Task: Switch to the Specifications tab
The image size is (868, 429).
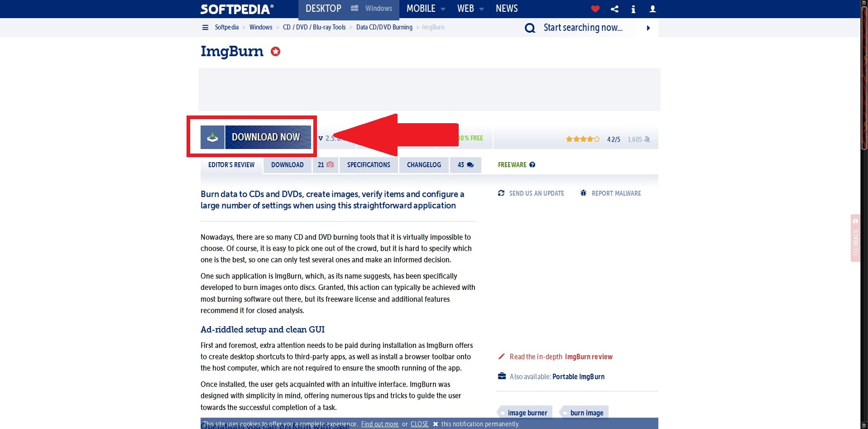Action: (368, 165)
